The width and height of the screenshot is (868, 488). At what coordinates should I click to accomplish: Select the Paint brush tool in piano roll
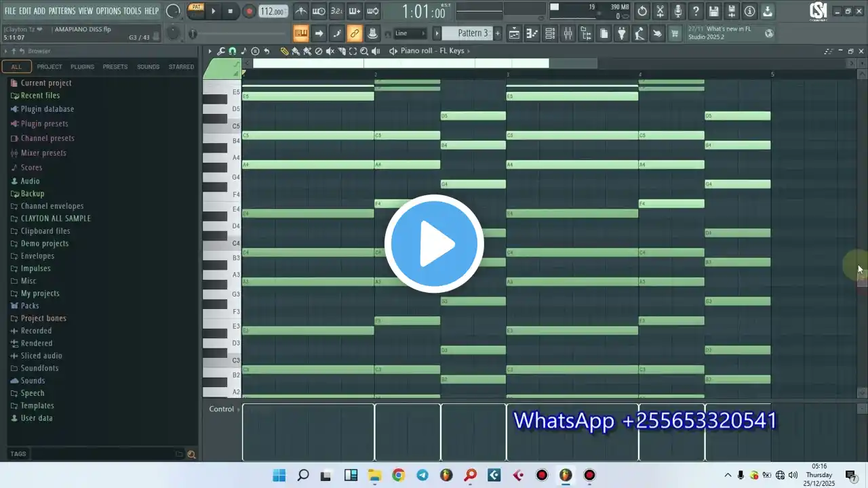pyautogui.click(x=296, y=51)
